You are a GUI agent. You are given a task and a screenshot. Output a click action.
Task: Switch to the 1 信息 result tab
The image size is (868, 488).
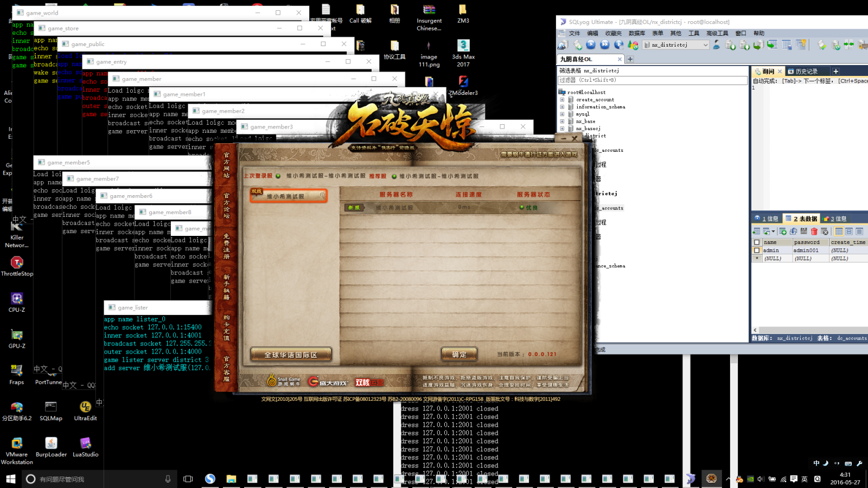[x=766, y=219]
